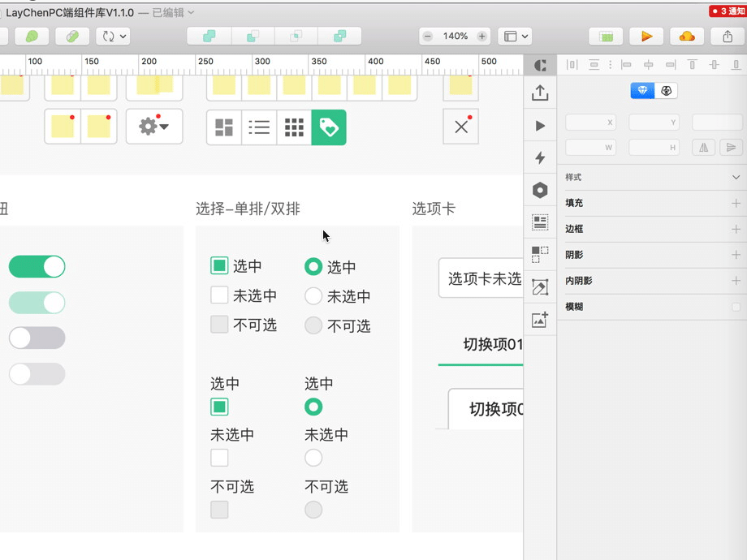Expand the 样式 section chevron
This screenshot has width=747, height=560.
pyautogui.click(x=736, y=177)
